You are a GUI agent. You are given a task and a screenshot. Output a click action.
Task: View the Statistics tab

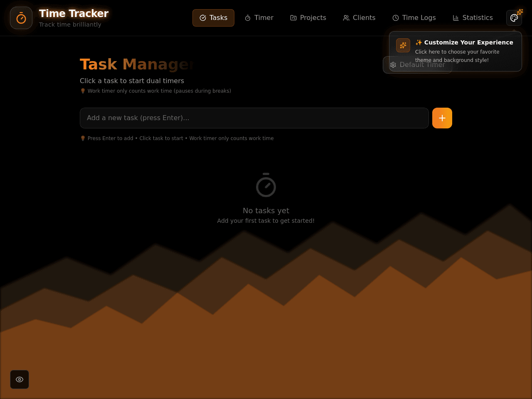pyautogui.click(x=473, y=18)
